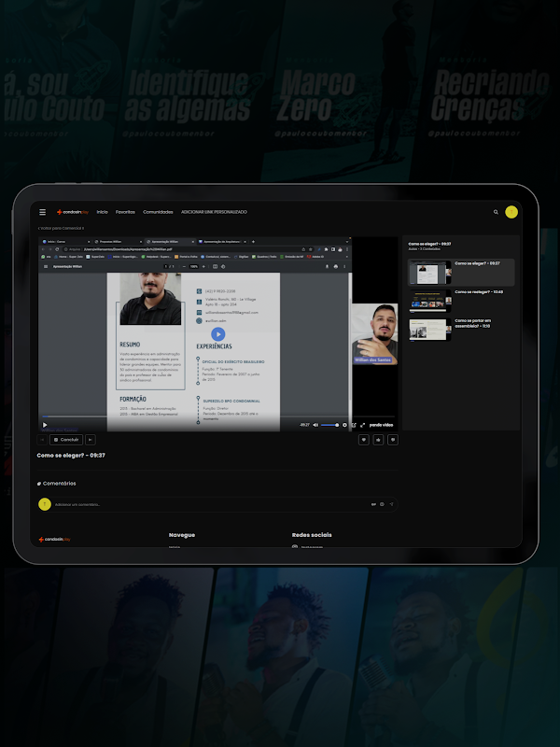Insert a GIF in the comment box
Screen dimensions: 560x747
pyautogui.click(x=373, y=504)
